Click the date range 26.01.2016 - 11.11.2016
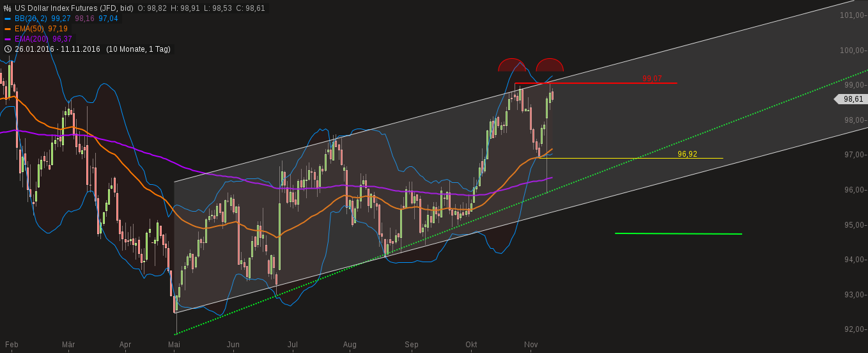The width and height of the screenshot is (868, 353). [58, 49]
